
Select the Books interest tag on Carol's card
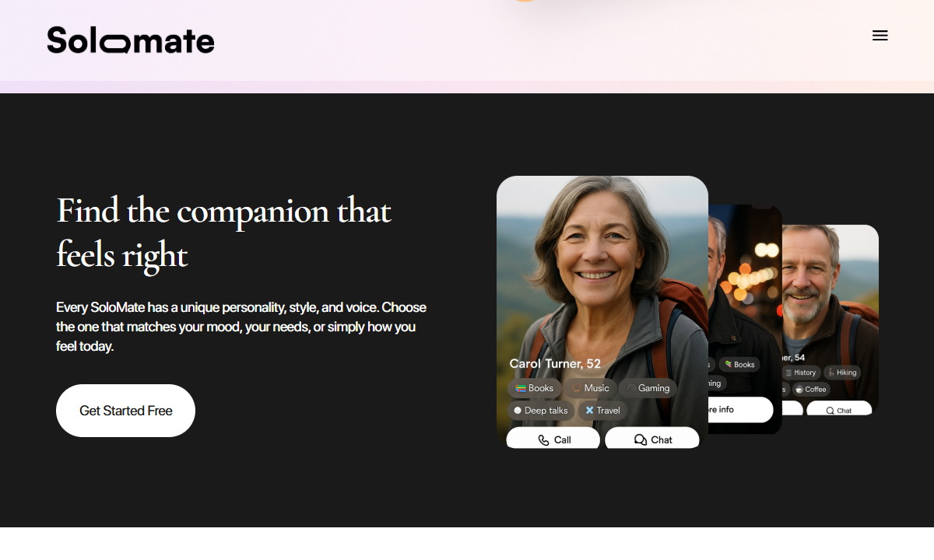pyautogui.click(x=535, y=388)
